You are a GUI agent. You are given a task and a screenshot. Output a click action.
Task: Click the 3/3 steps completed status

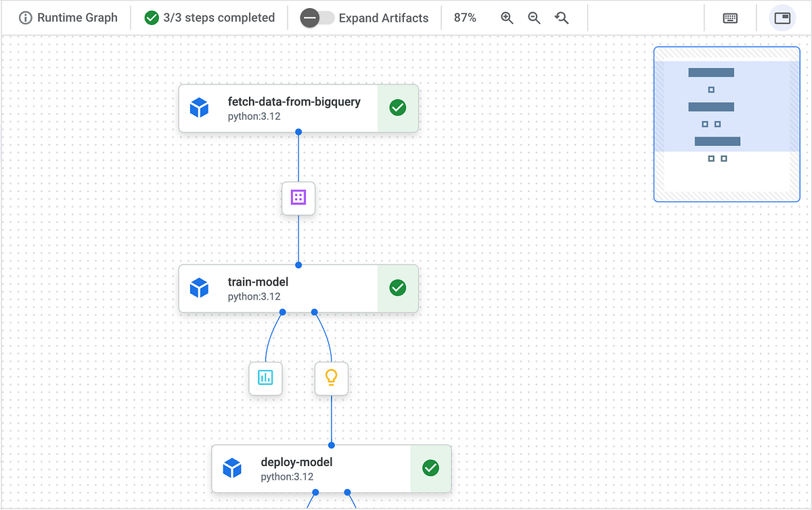[209, 18]
